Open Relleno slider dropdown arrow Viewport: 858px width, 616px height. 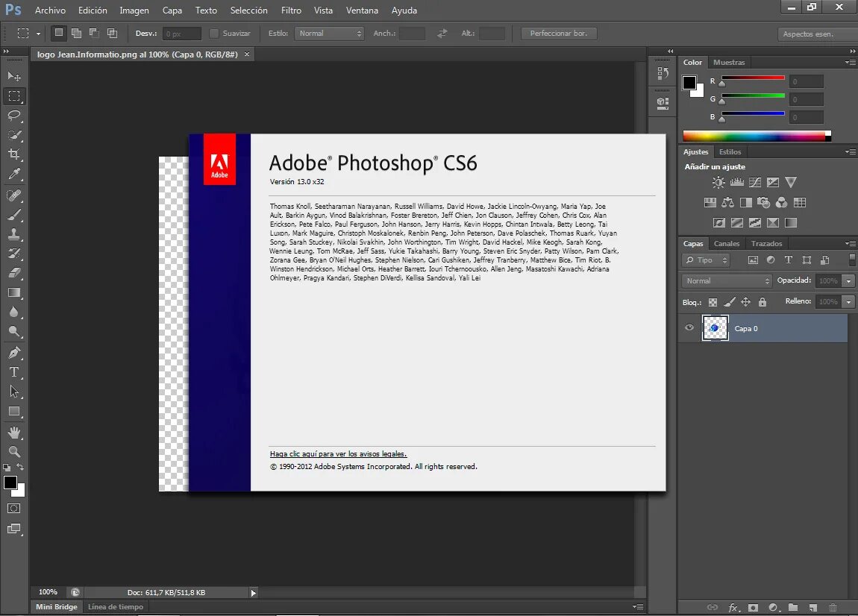849,302
